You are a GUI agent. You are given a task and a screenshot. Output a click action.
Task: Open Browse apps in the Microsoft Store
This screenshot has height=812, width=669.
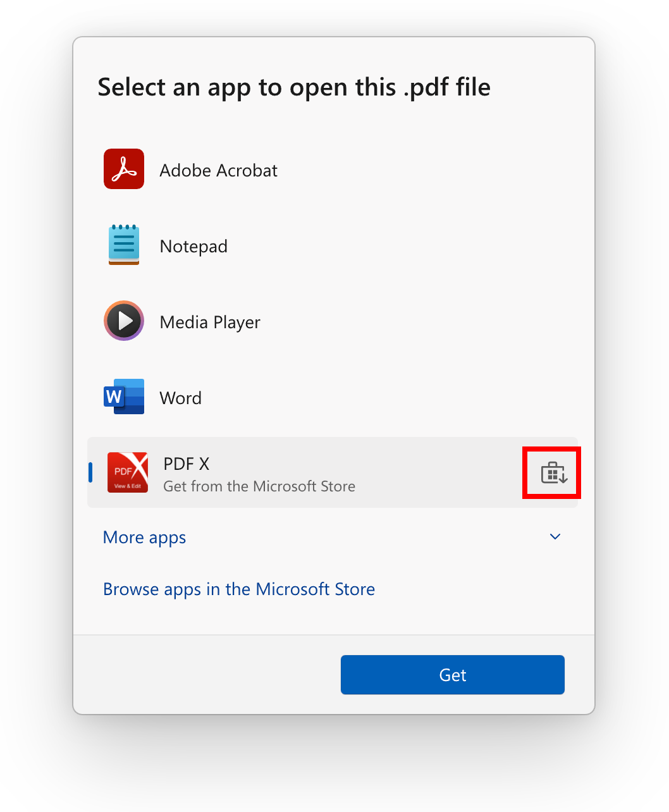click(x=239, y=589)
